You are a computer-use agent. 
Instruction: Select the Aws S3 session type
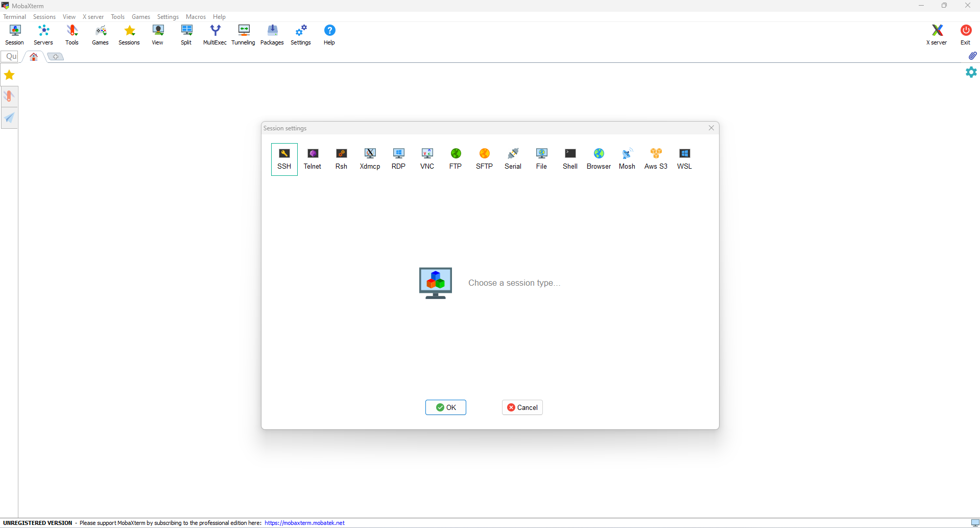pyautogui.click(x=656, y=159)
